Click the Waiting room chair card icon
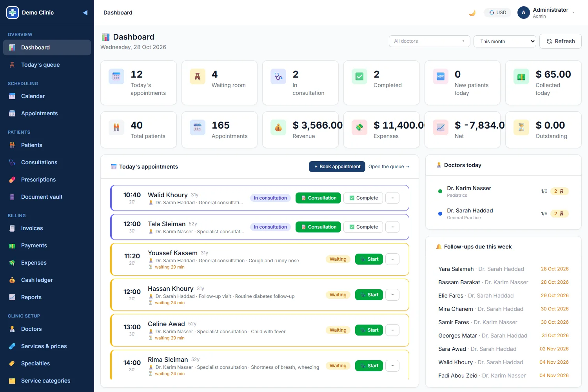588x392 pixels. 198,76
